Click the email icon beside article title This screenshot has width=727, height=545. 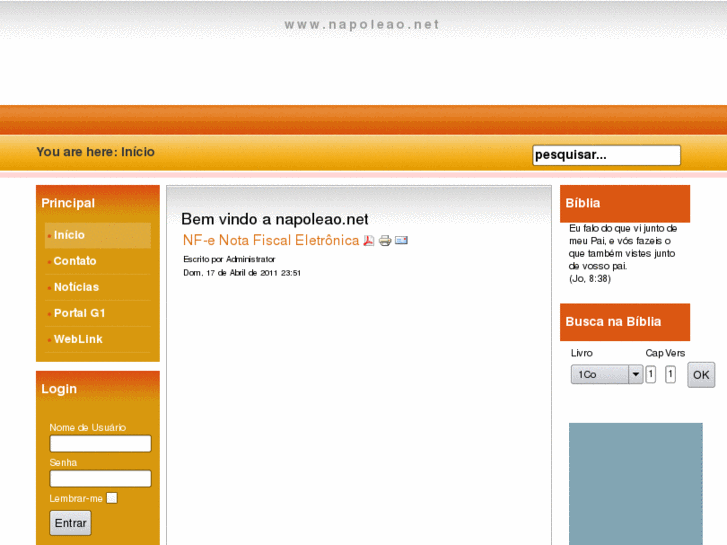tap(401, 240)
